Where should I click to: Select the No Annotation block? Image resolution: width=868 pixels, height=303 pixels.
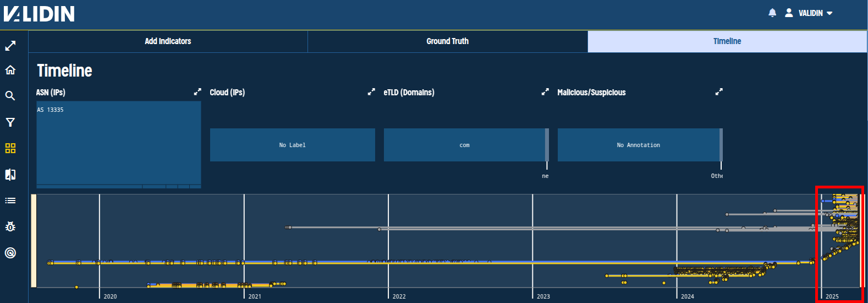point(638,145)
